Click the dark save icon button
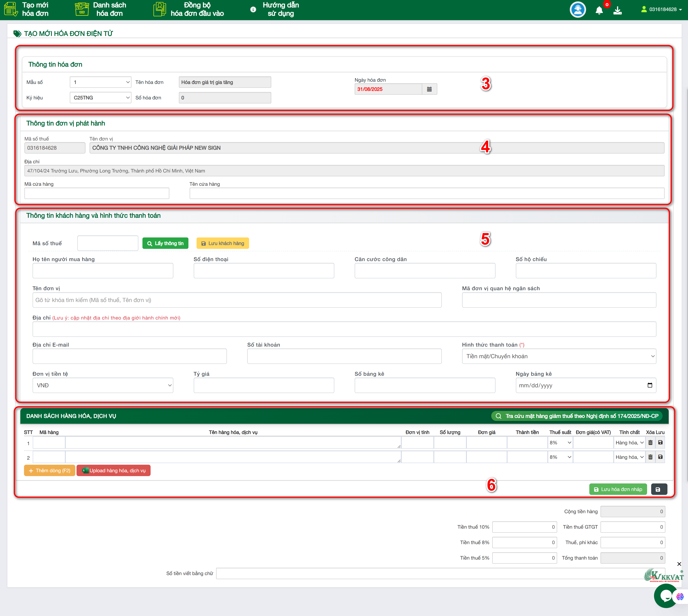 658,489
